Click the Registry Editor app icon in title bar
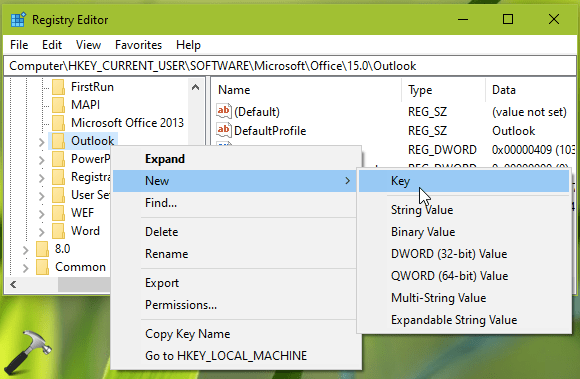The height and width of the screenshot is (379, 580). [18, 20]
